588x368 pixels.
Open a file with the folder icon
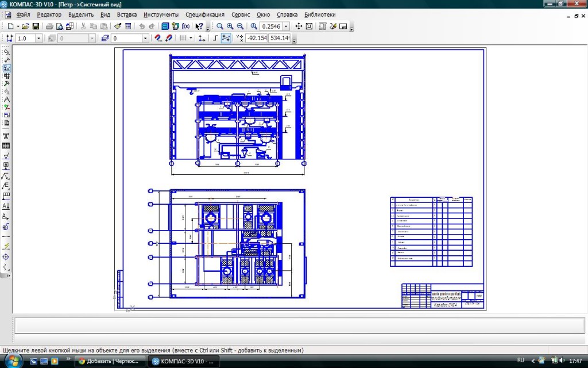point(25,26)
